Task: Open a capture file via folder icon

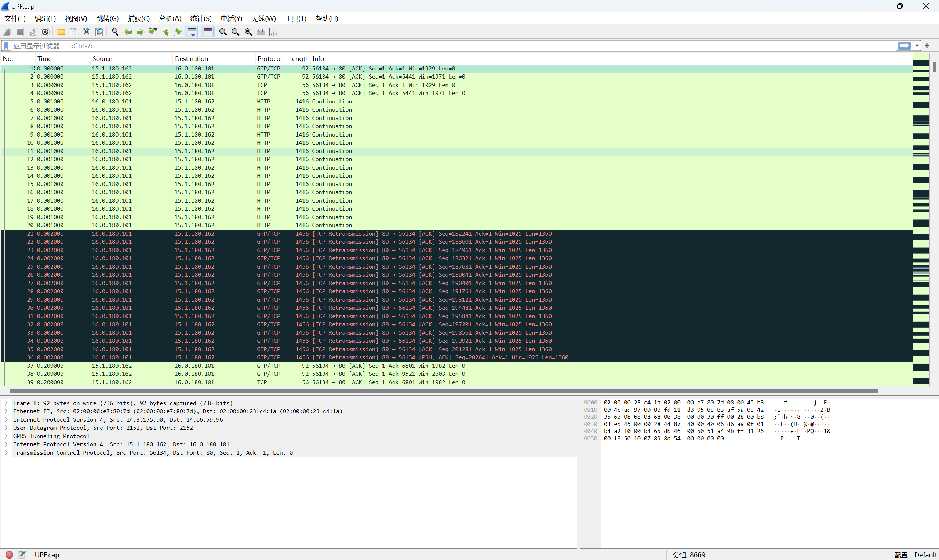Action: tap(61, 32)
